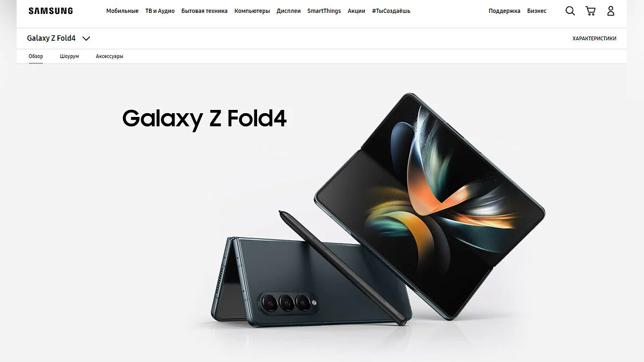Click the Samsung logo
This screenshot has height=362, width=644.
click(51, 11)
